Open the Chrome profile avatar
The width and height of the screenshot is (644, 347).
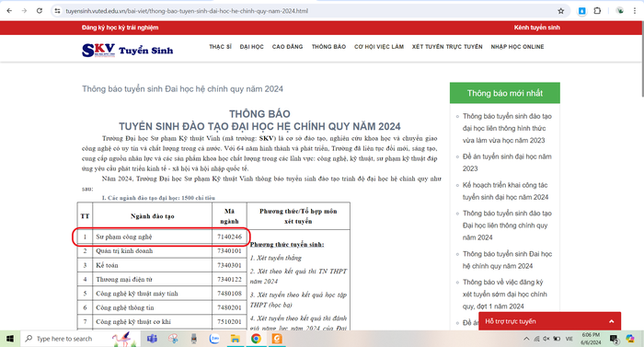tap(620, 11)
